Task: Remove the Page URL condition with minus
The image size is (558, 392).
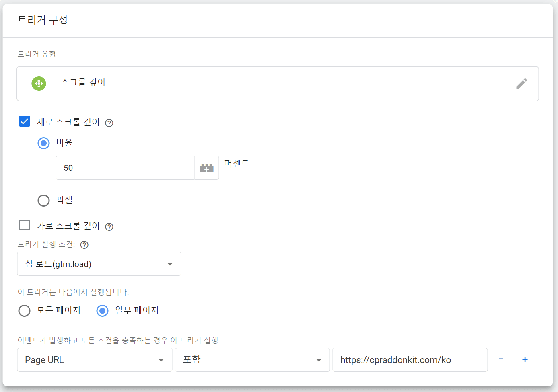Action: click(501, 359)
